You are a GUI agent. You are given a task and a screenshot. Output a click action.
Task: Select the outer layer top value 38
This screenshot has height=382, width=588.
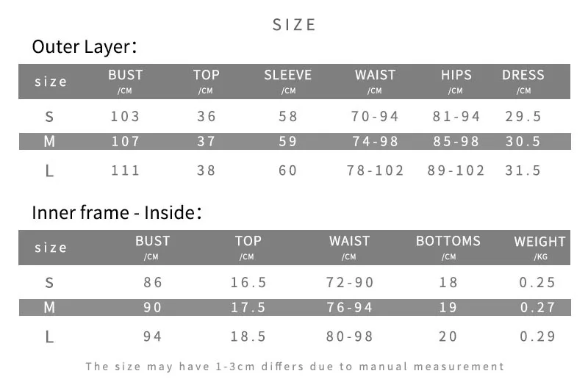click(x=207, y=170)
